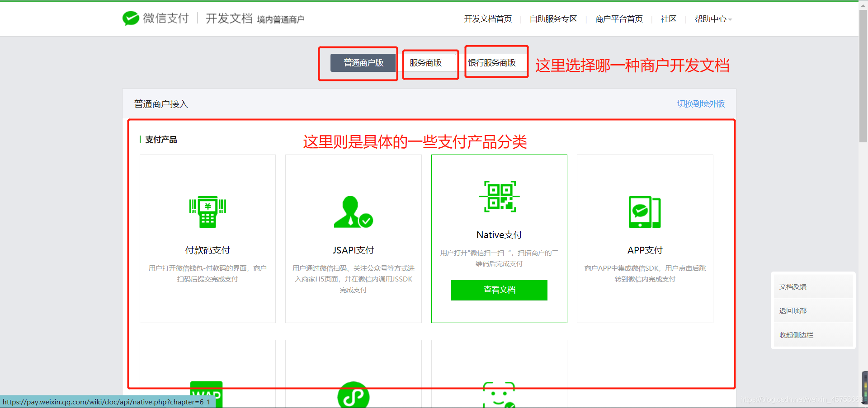
Task: Click the Native支付 description text
Action: pyautogui.click(x=499, y=258)
